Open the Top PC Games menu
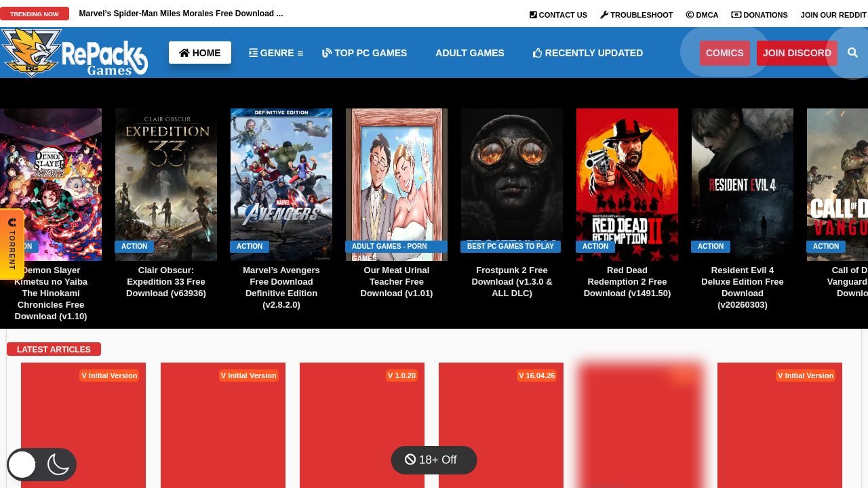Image resolution: width=868 pixels, height=488 pixels. point(364,53)
